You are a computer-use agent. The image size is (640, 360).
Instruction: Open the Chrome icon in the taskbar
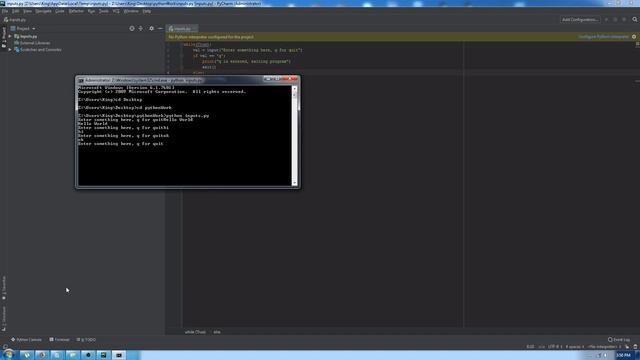coord(42,355)
